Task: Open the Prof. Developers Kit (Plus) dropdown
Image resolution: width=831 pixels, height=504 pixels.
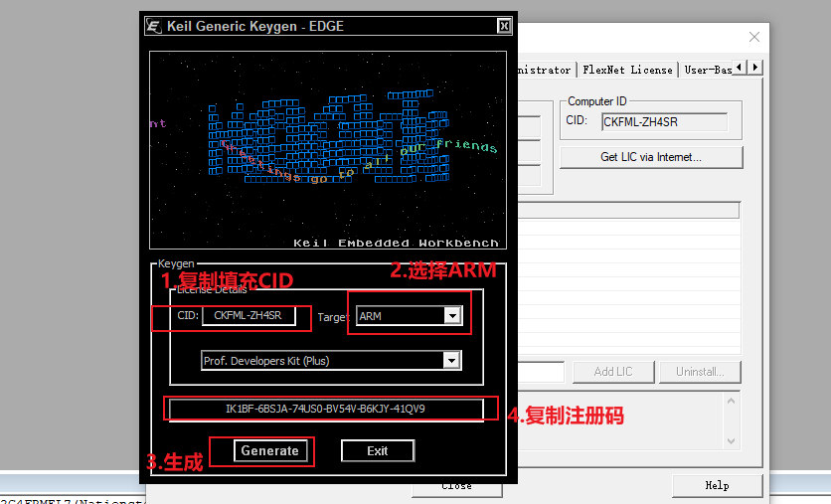Action: (331, 361)
